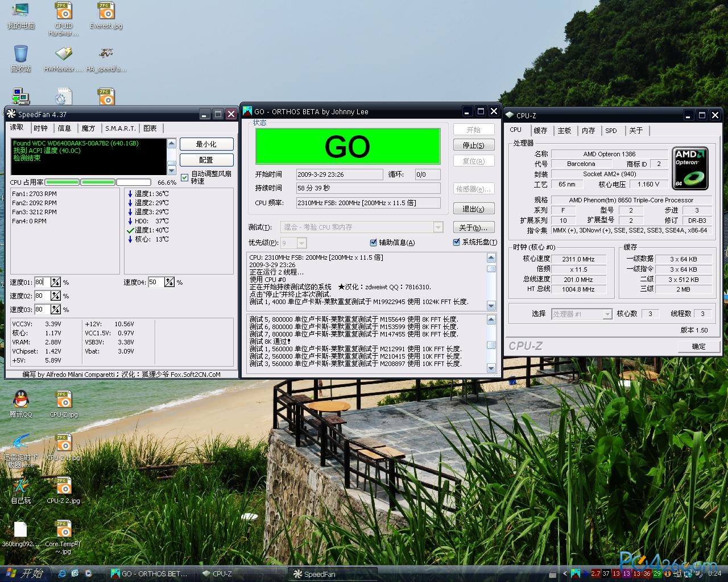
Task: Click up arrow of ORTHOS lower log scrollbar
Action: [x=491, y=319]
